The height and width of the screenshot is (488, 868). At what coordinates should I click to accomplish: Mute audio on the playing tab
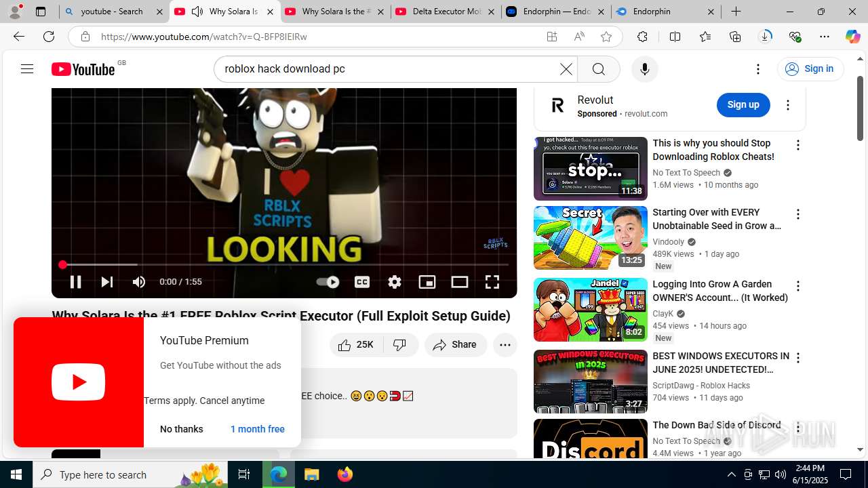pos(197,12)
